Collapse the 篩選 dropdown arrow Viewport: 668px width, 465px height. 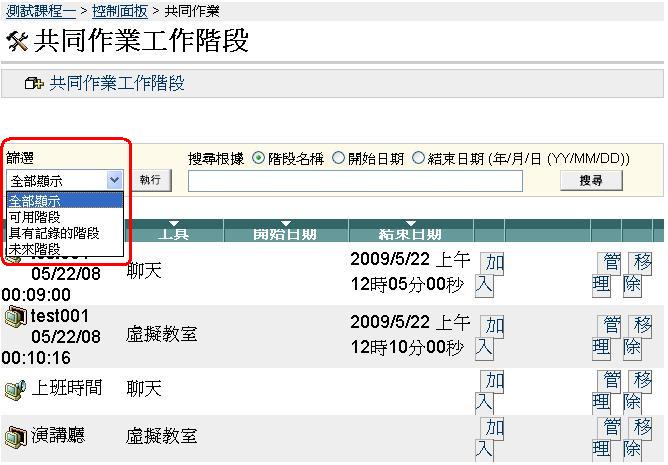pyautogui.click(x=114, y=181)
